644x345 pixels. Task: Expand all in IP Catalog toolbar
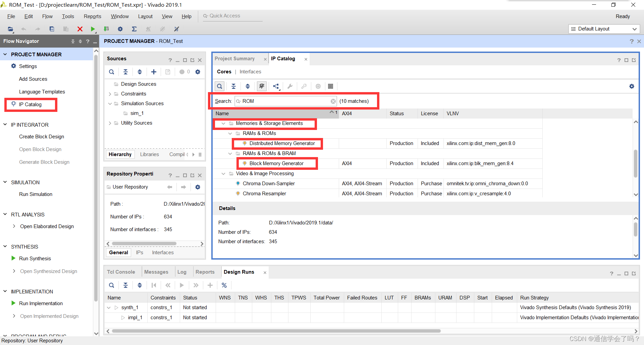click(248, 86)
